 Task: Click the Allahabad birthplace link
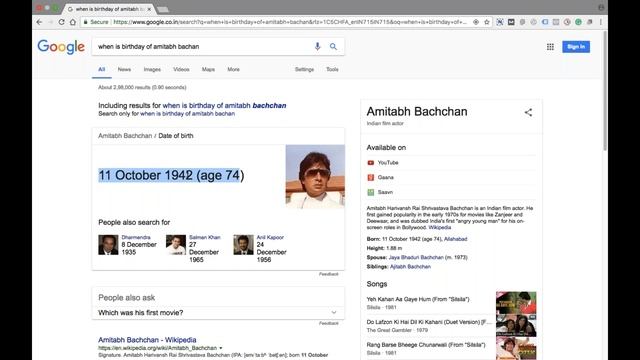point(456,239)
